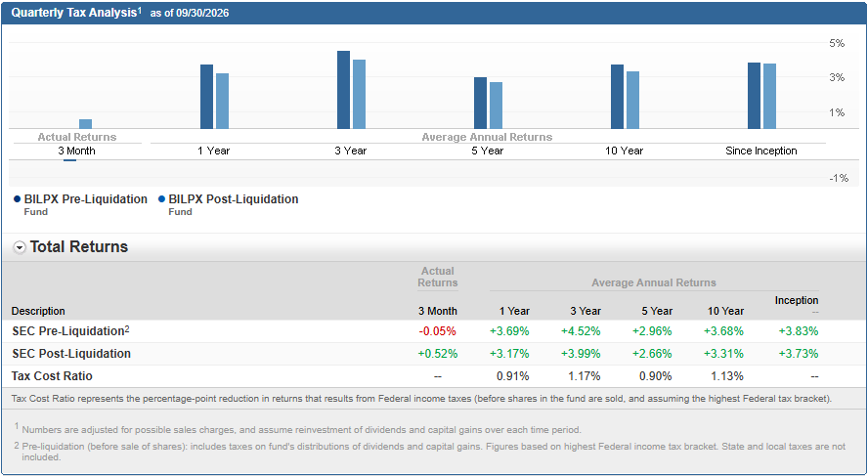Image resolution: width=868 pixels, height=476 pixels.
Task: Click the +3.69% 1 Year value
Action: 509,331
